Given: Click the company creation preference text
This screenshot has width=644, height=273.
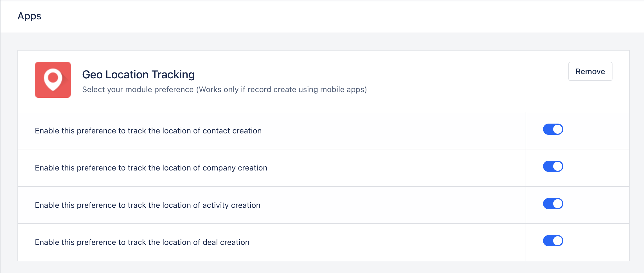Looking at the screenshot, I should 151,168.
